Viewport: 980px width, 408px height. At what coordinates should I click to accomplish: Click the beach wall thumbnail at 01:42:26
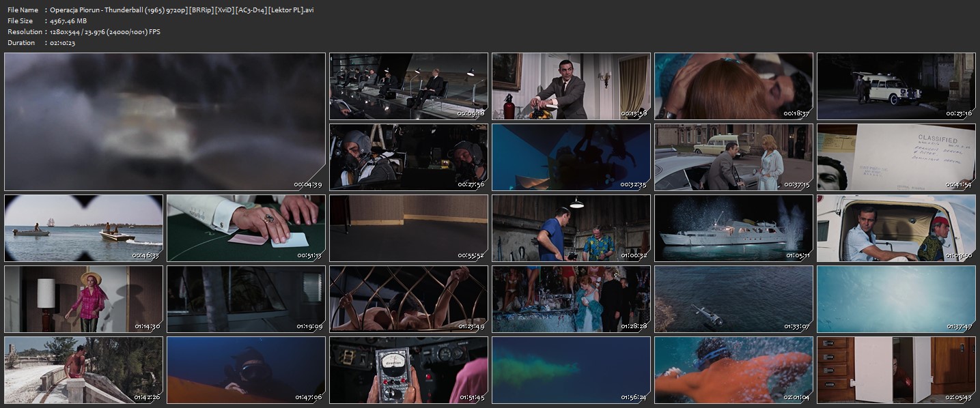pyautogui.click(x=83, y=370)
